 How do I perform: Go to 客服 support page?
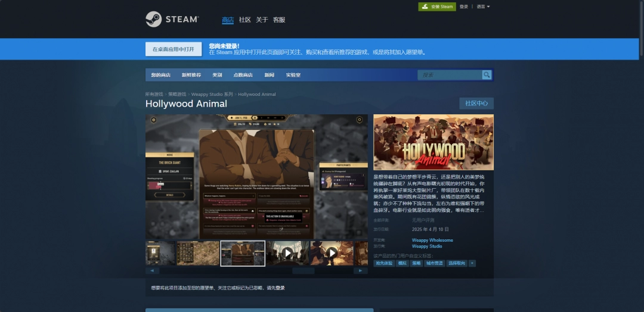(x=279, y=20)
